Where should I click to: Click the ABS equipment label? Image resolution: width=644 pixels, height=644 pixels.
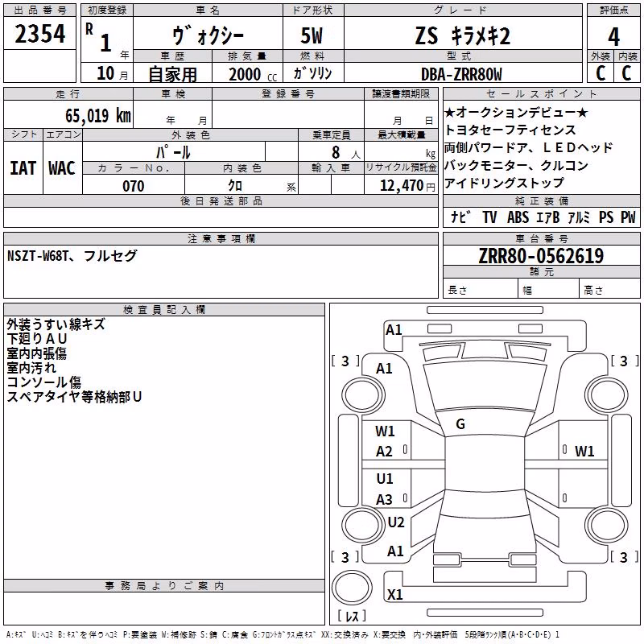(x=518, y=217)
